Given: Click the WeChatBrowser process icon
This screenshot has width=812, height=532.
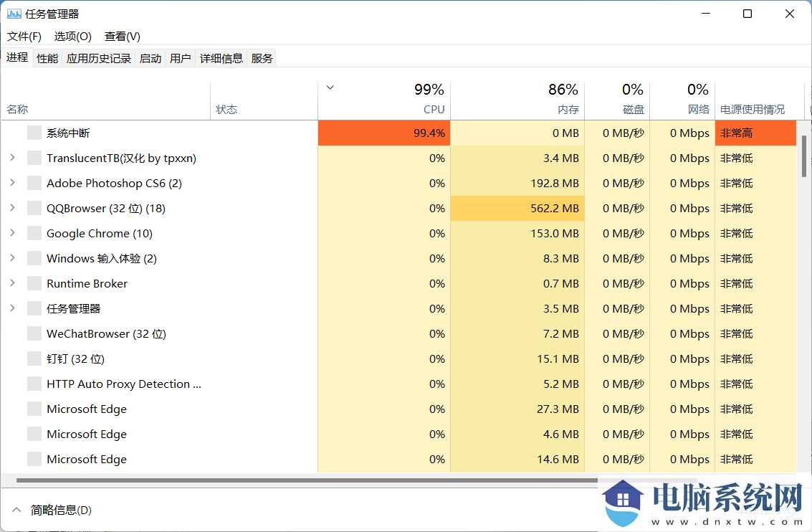Looking at the screenshot, I should pyautogui.click(x=34, y=333).
